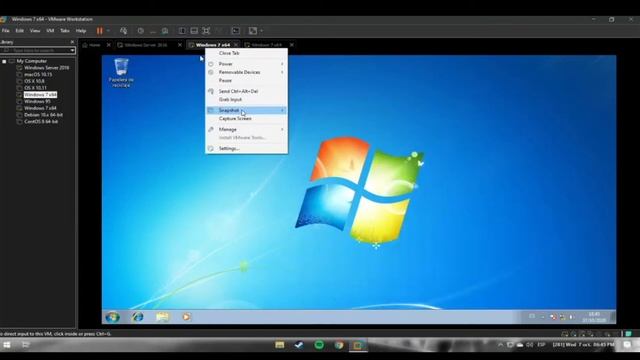640x360 pixels.
Task: Select Debian 10.x 64-bit in the library
Action: [43, 115]
